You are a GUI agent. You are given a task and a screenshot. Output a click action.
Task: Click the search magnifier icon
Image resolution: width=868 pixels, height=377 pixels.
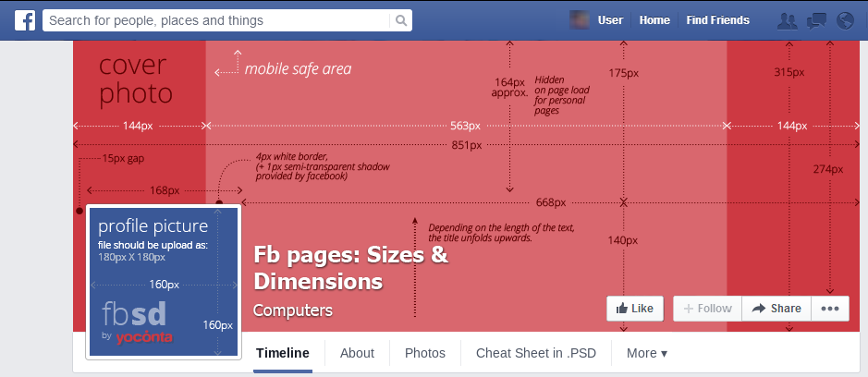[x=400, y=20]
